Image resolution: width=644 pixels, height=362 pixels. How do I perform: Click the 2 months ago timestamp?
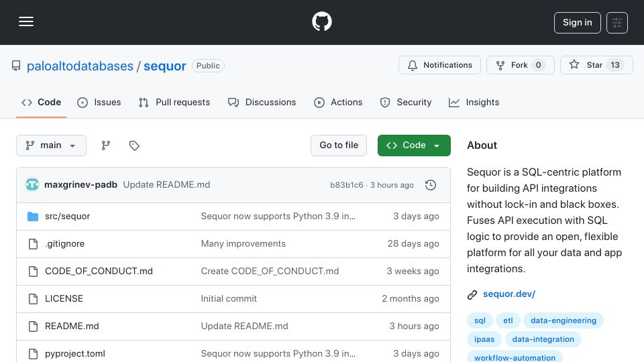(x=411, y=299)
